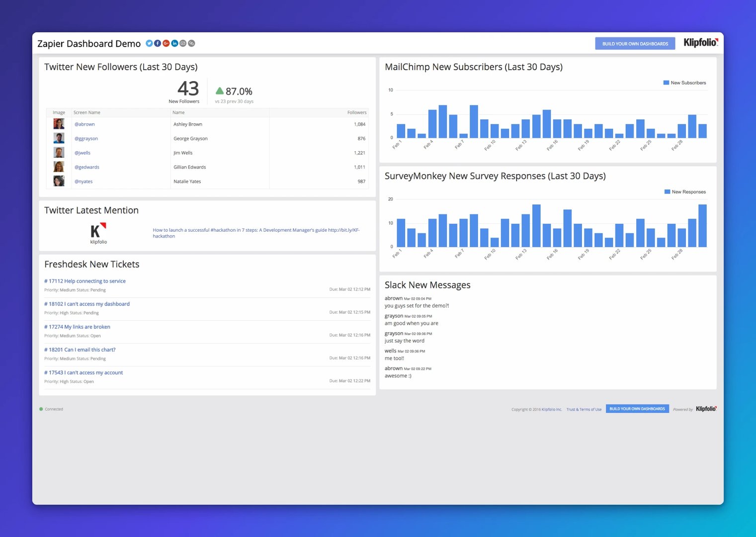The image size is (756, 537).
Task: Toggle the New Responses legend swatch
Action: [x=667, y=191]
